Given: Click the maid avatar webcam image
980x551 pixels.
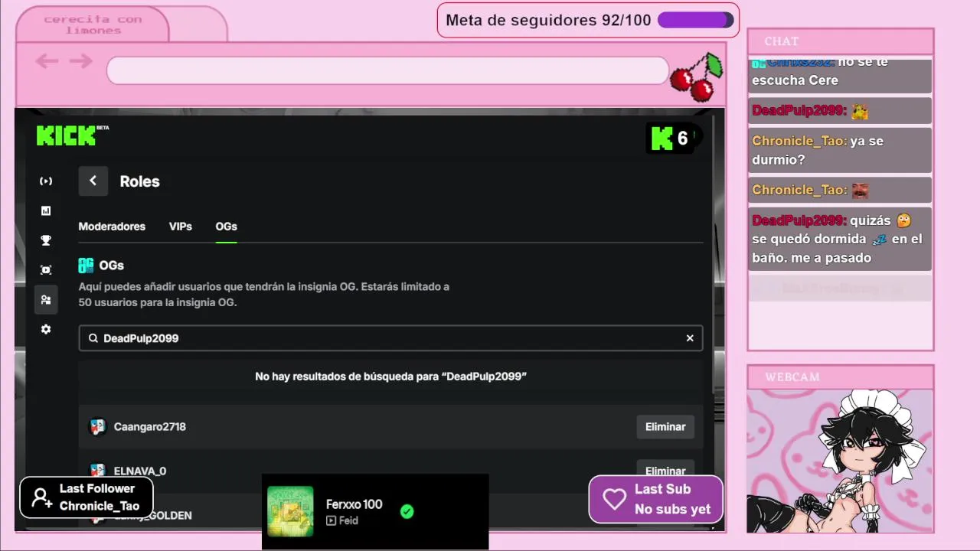Looking at the screenshot, I should (x=841, y=460).
